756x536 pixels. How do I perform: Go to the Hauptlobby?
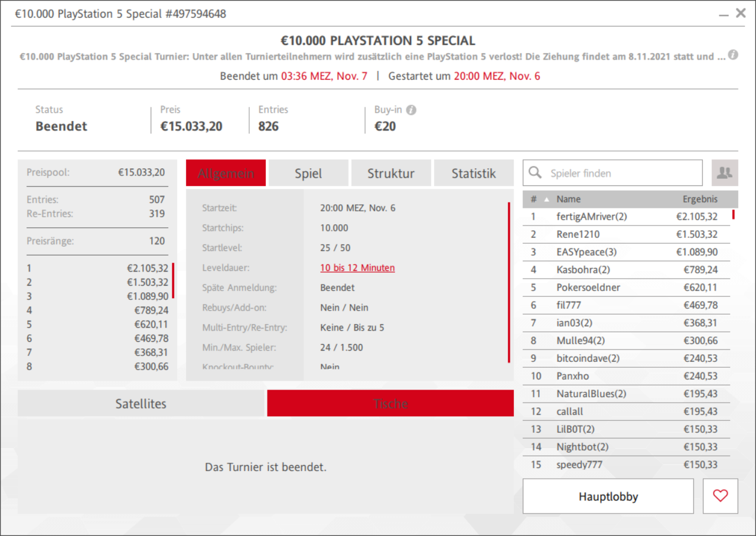click(x=608, y=496)
